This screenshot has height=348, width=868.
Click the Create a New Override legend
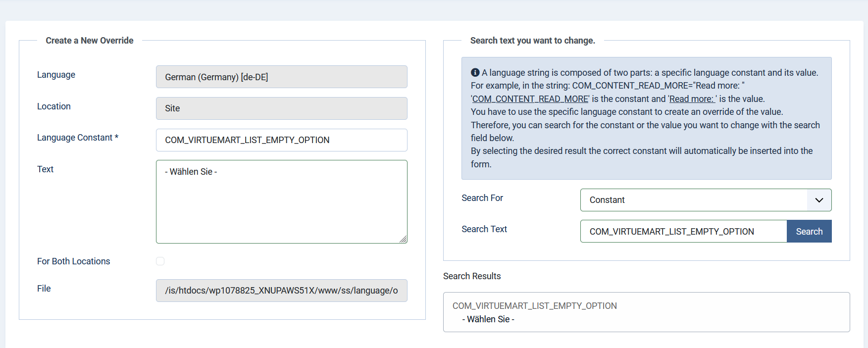point(90,41)
